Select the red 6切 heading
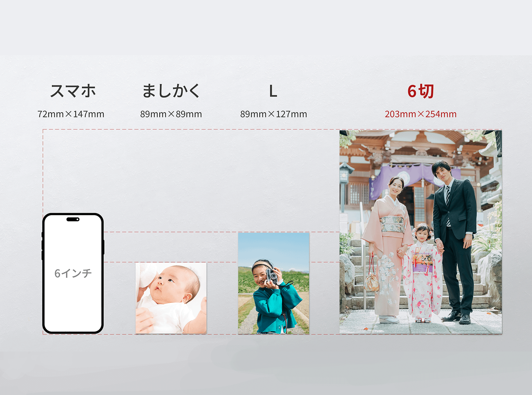The image size is (532, 395). pyautogui.click(x=420, y=91)
